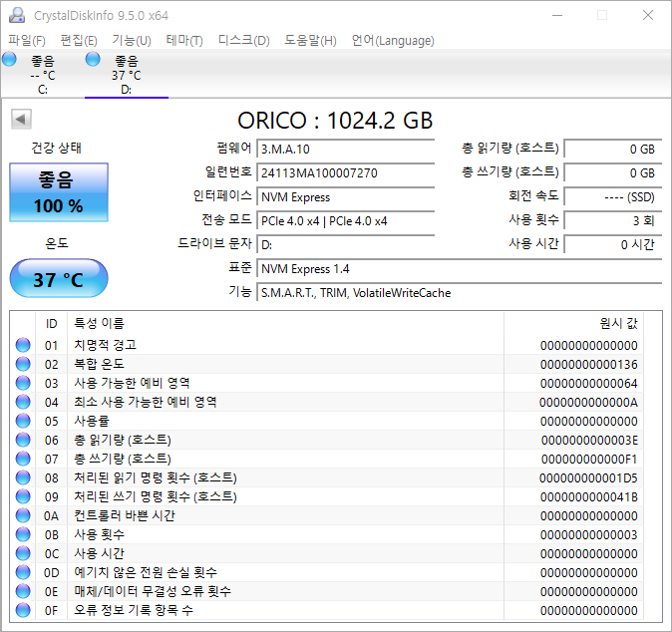Select the 예기치 않은 전원 손실 횟수 row
Viewport: 672px width, 632px height.
coord(329,572)
